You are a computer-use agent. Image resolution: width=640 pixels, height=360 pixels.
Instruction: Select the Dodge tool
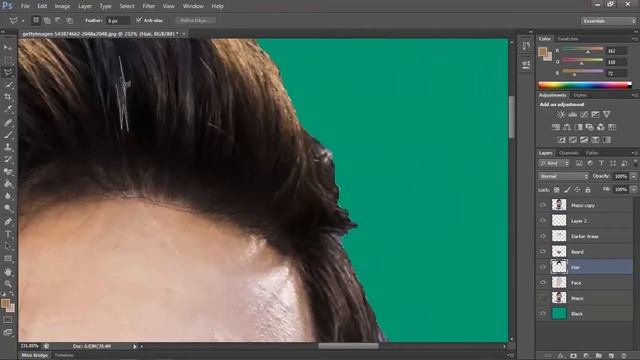tap(8, 208)
